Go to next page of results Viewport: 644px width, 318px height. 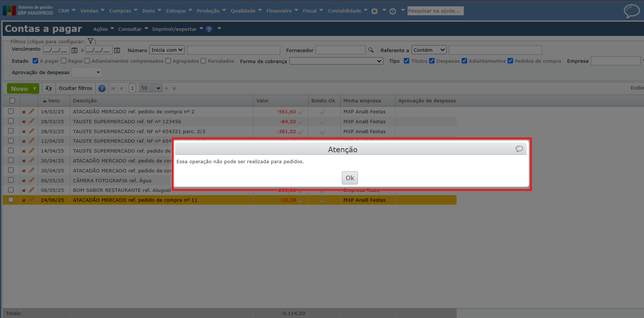pyautogui.click(x=167, y=88)
